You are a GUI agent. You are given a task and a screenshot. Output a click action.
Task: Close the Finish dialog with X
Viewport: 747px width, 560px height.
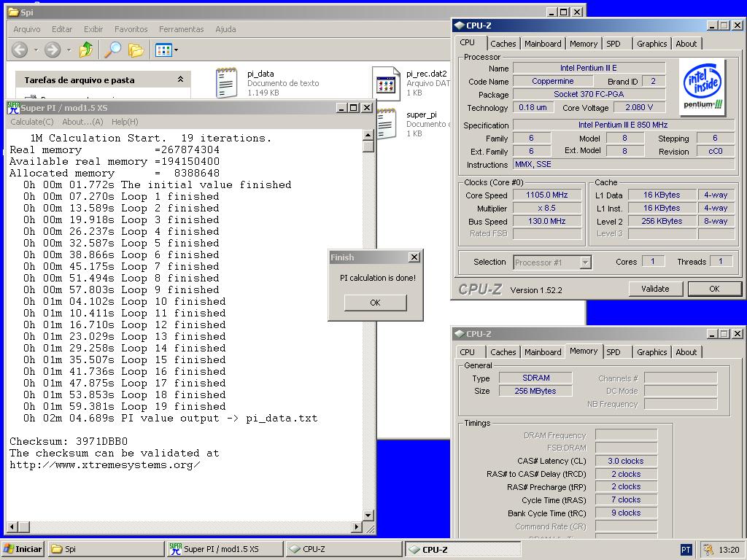tap(414, 257)
